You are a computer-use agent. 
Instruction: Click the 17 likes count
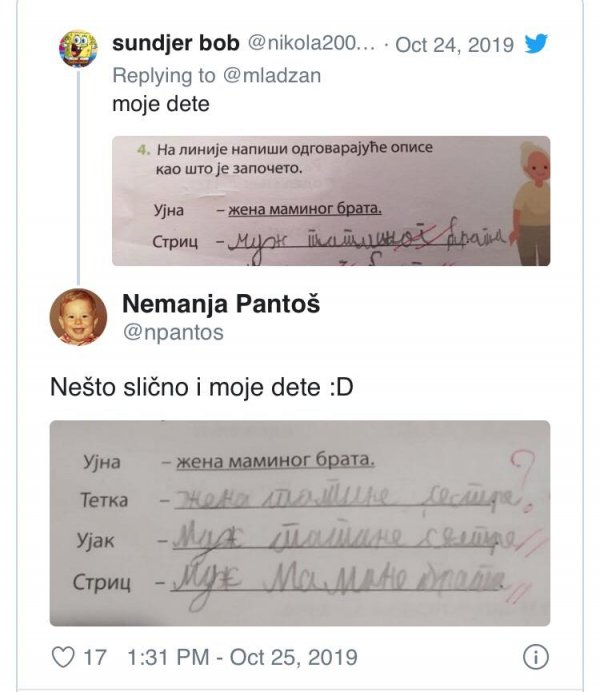(x=95, y=657)
